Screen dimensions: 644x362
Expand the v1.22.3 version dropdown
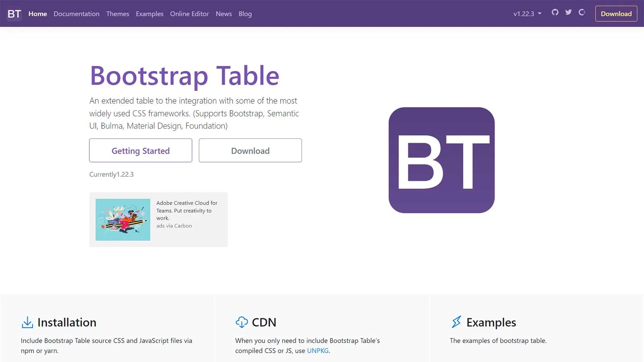[x=527, y=14]
